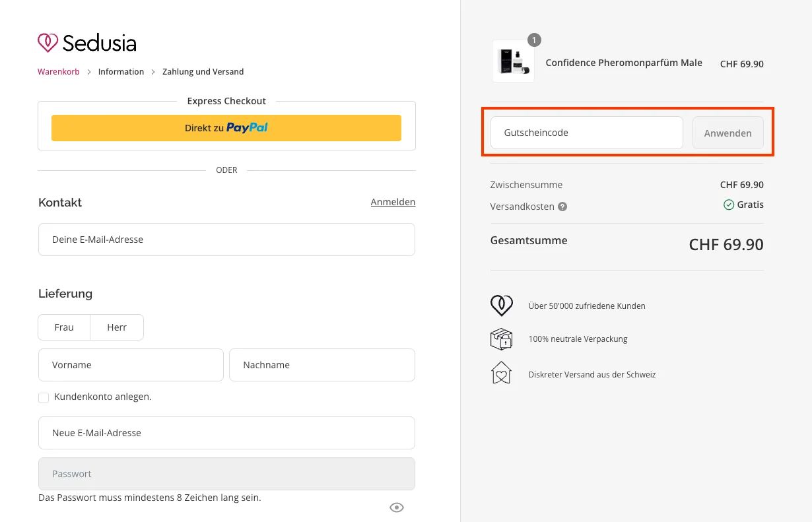Open the Confidence Pheromonparfüm product thumbnail
The width and height of the screenshot is (812, 522).
pyautogui.click(x=513, y=61)
